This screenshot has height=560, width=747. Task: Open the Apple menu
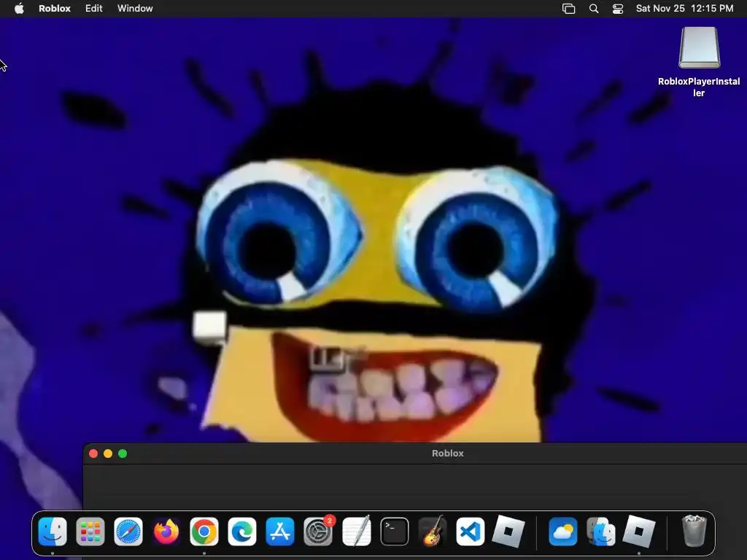tap(19, 9)
